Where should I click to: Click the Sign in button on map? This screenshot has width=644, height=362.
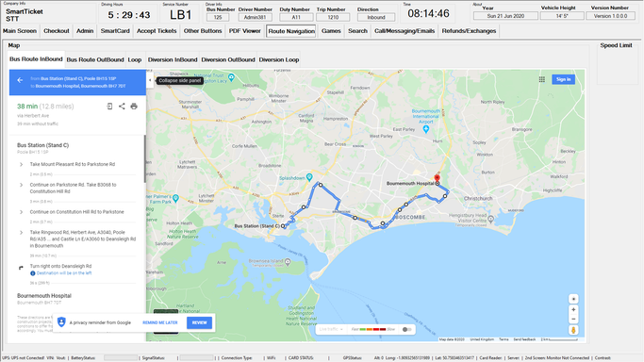[563, 79]
